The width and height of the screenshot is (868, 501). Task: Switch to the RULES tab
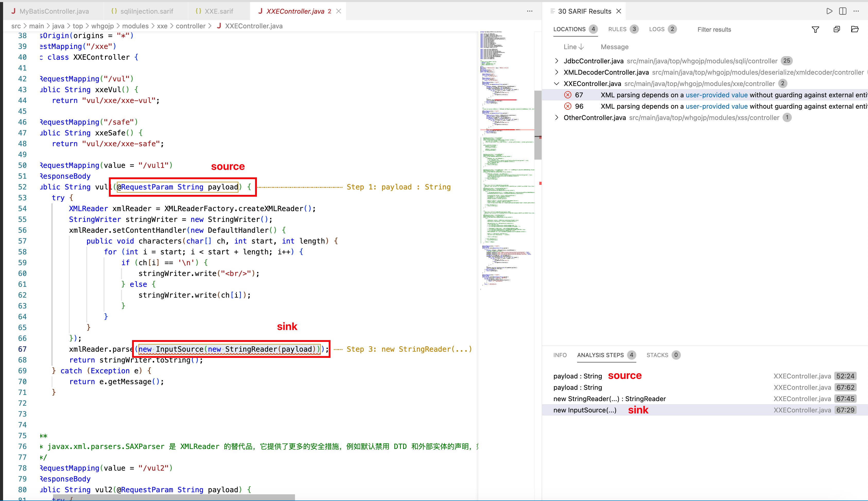pos(617,29)
